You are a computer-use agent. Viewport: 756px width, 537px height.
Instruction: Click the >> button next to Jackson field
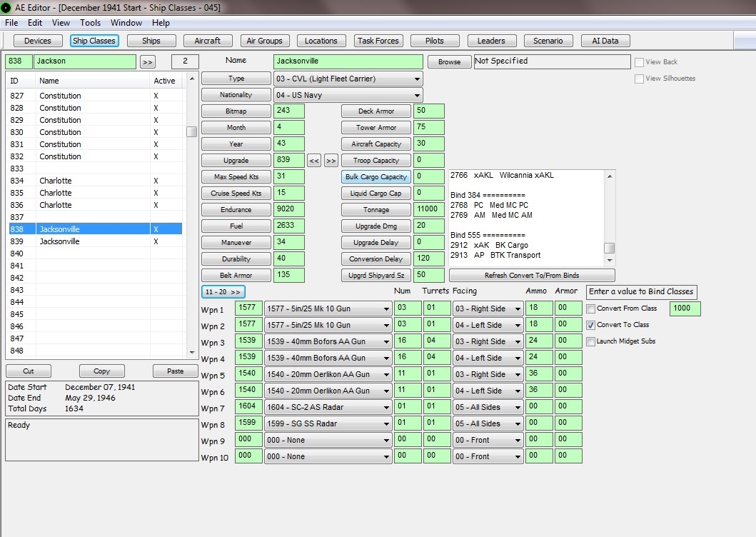148,61
